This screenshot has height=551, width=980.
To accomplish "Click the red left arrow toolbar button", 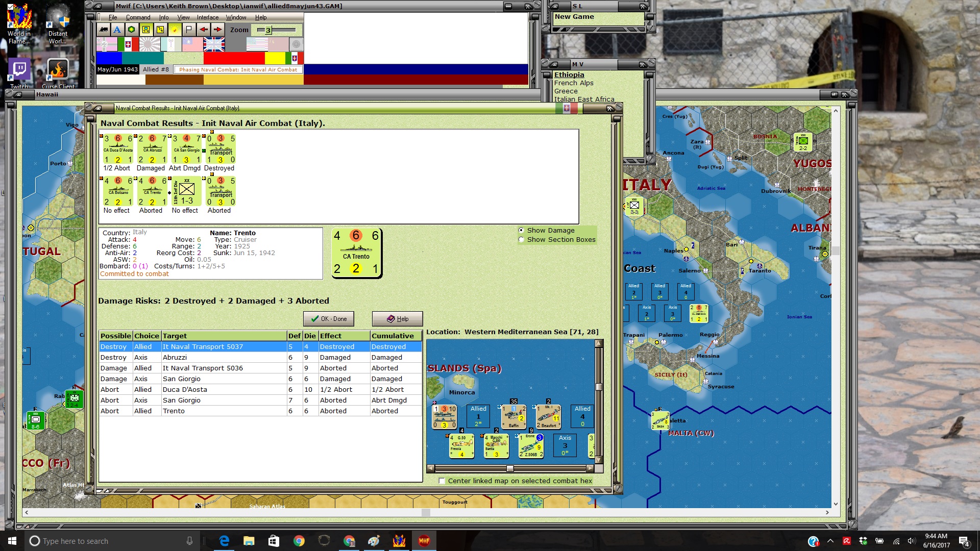I will coord(204,30).
